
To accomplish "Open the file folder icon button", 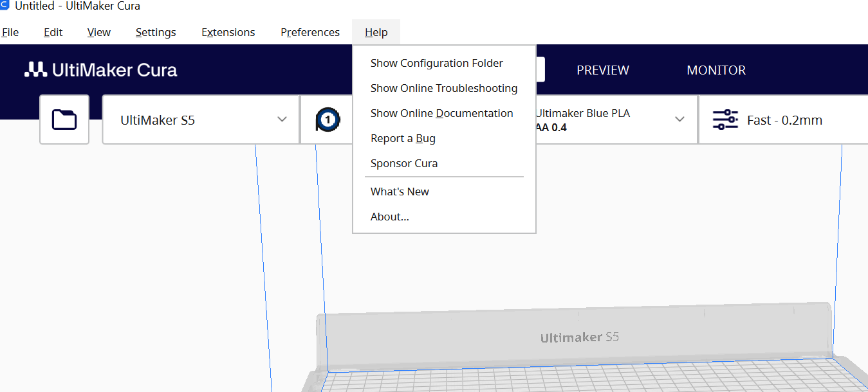I will 64,120.
